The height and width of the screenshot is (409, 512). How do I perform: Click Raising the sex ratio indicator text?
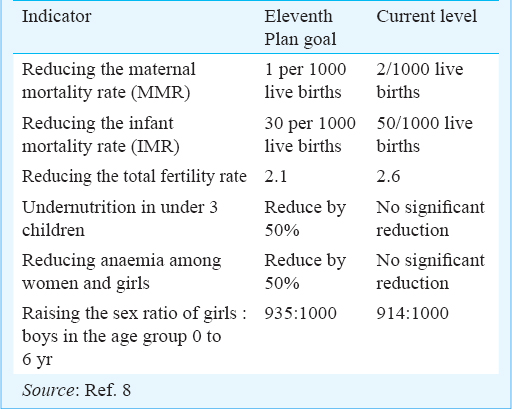[134, 336]
